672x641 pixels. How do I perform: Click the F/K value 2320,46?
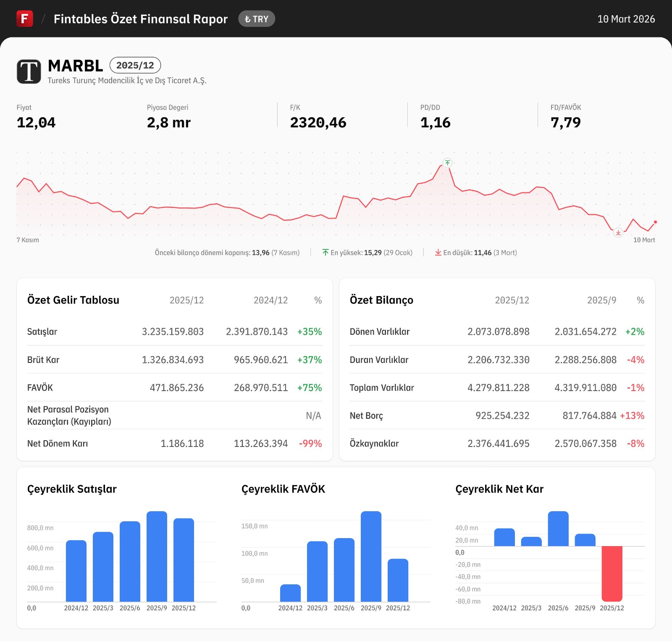318,122
